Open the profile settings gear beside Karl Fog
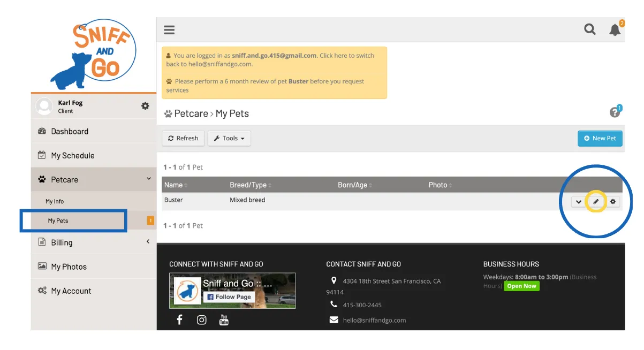This screenshot has width=644, height=350. [145, 105]
